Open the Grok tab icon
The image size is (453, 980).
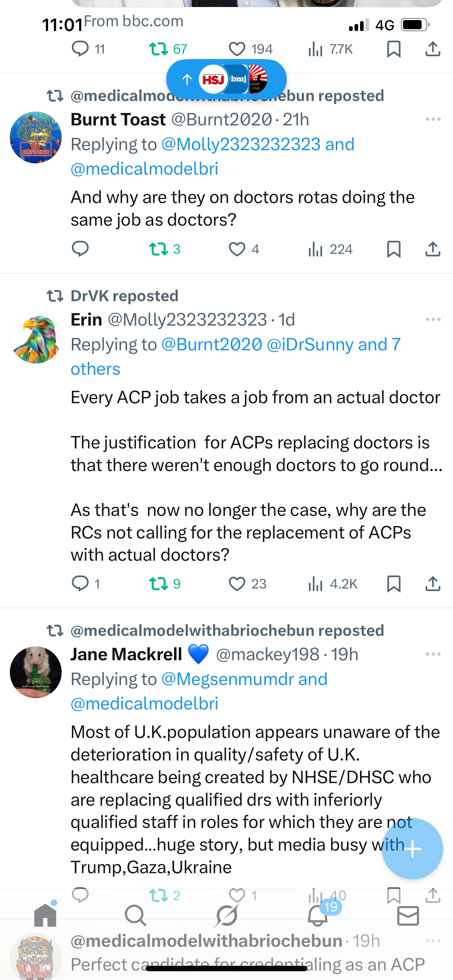click(x=226, y=915)
